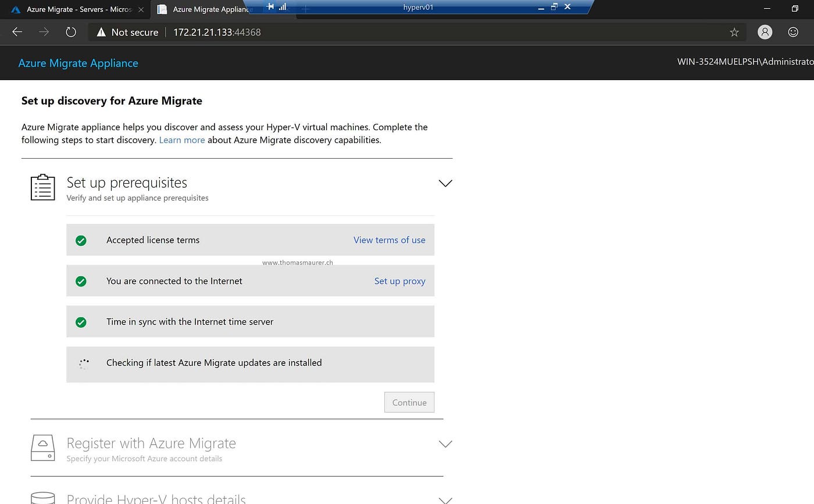The height and width of the screenshot is (504, 814).
Task: Click the hyperv01 connection bar title
Action: pos(418,8)
